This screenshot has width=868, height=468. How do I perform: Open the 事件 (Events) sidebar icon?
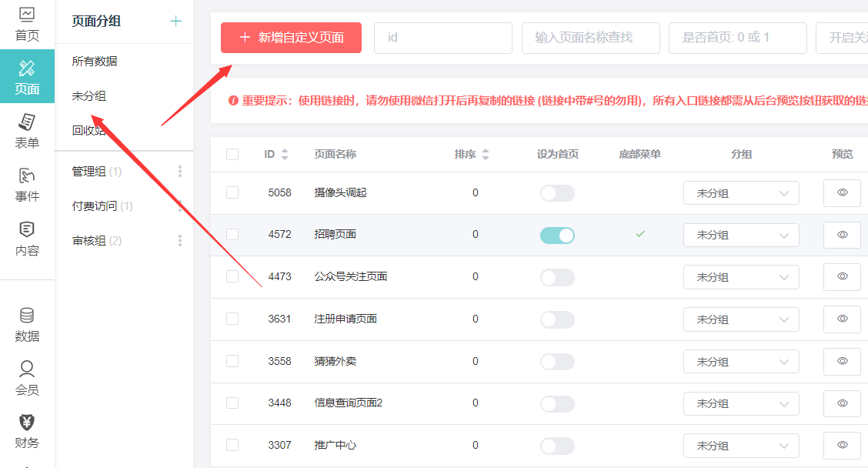[27, 185]
